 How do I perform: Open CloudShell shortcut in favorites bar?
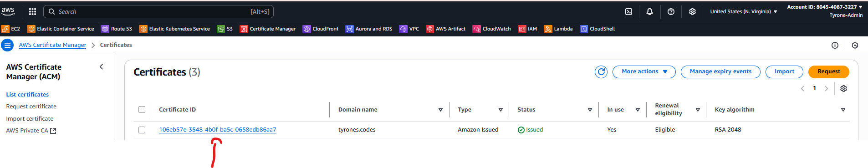(x=597, y=29)
